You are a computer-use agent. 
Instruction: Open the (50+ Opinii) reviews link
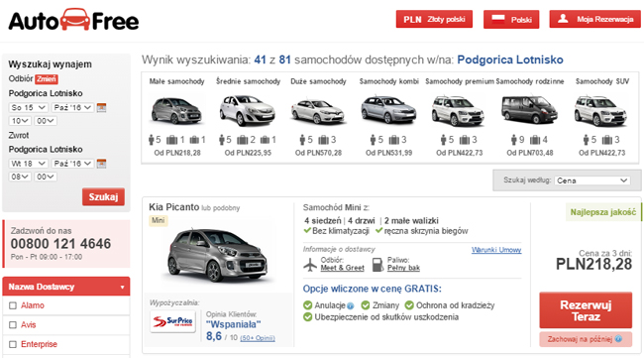(258, 338)
